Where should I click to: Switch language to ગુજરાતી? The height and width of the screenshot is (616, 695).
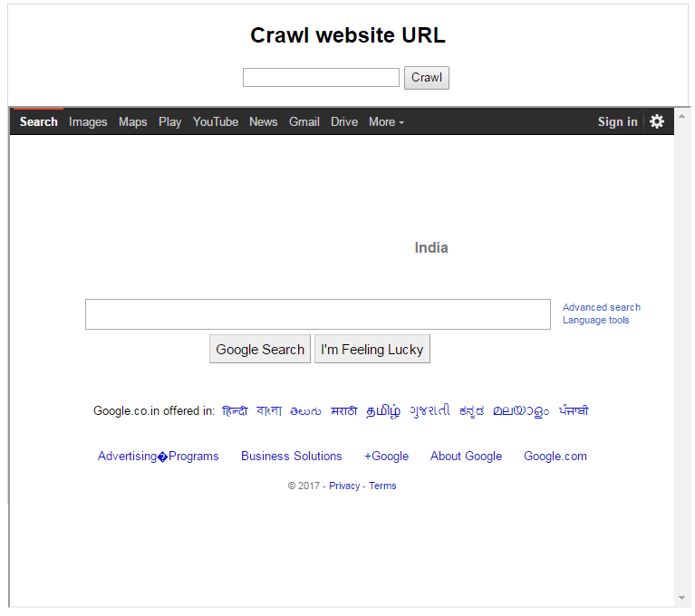[430, 410]
